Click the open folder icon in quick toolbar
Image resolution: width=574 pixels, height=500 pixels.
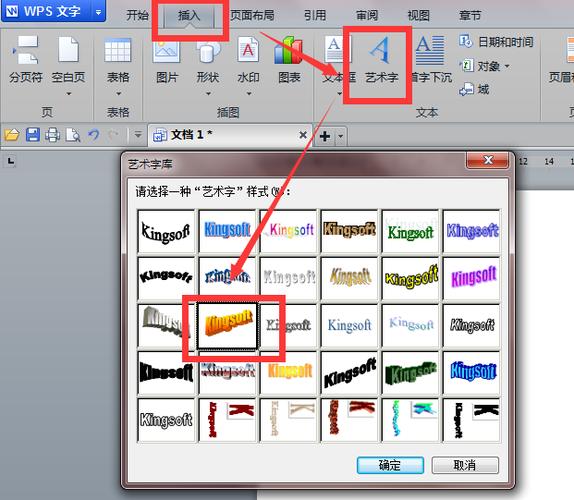pos(12,135)
